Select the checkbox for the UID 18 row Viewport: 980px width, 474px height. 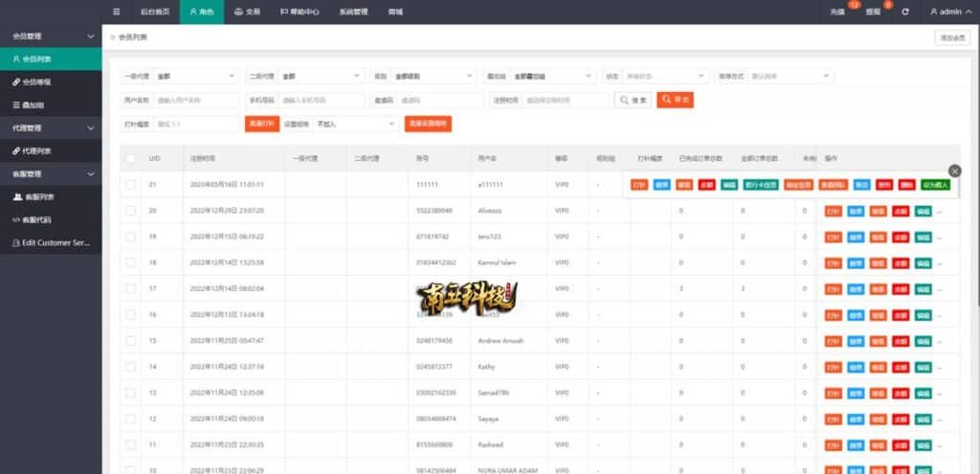(x=130, y=262)
